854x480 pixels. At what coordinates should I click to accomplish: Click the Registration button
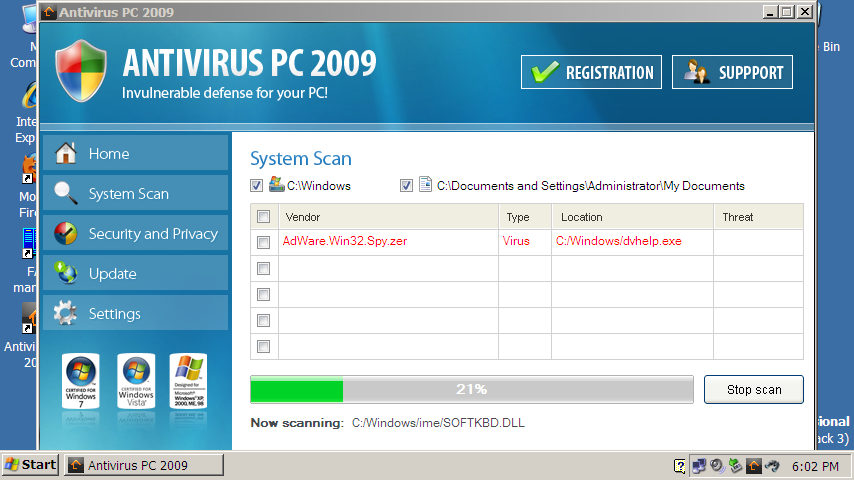point(591,72)
